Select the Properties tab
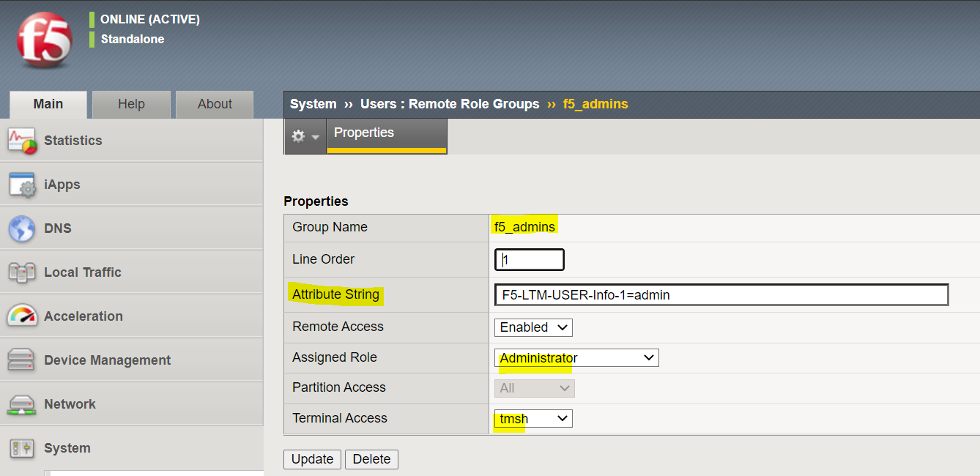The image size is (980, 476). (363, 134)
